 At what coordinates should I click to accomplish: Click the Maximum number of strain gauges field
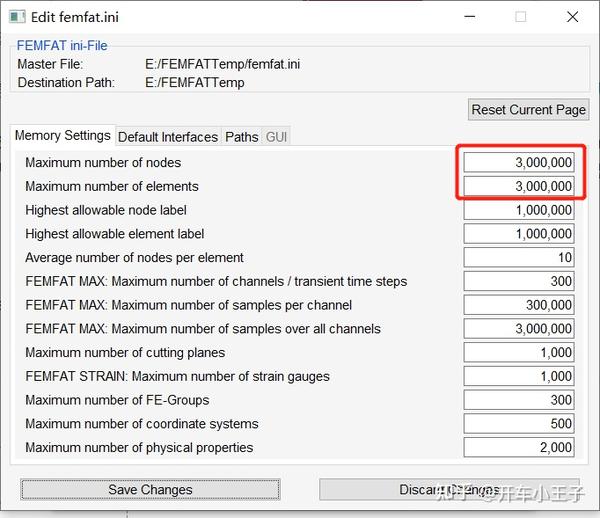point(519,376)
